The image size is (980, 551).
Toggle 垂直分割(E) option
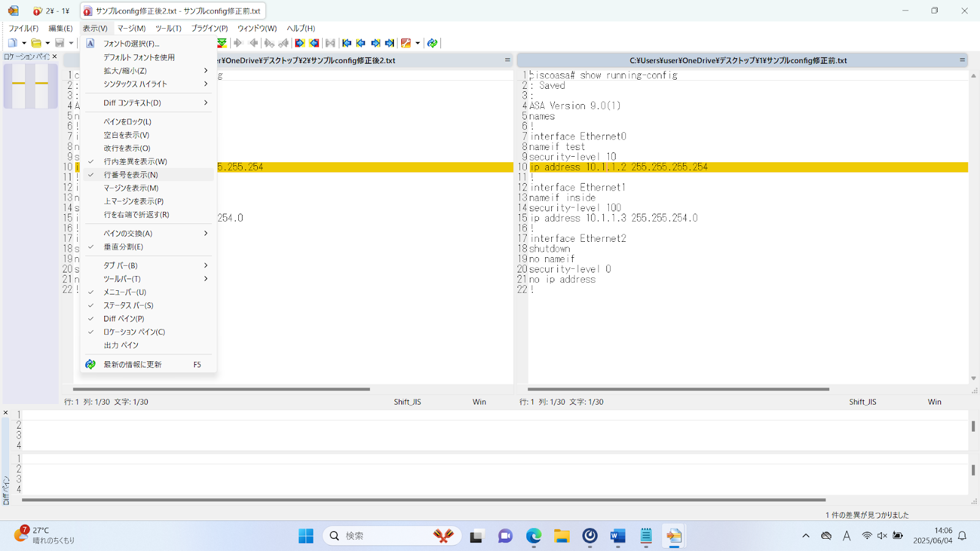(x=148, y=247)
